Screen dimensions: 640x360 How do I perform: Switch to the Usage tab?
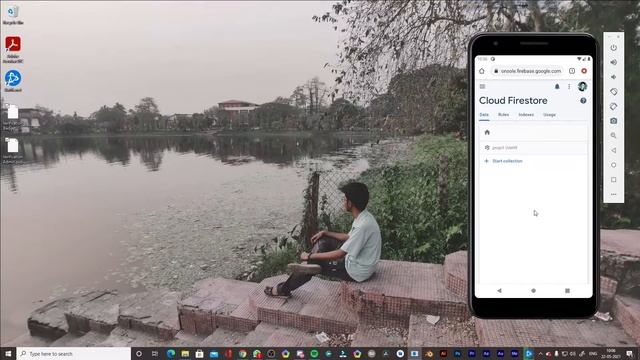click(x=549, y=115)
